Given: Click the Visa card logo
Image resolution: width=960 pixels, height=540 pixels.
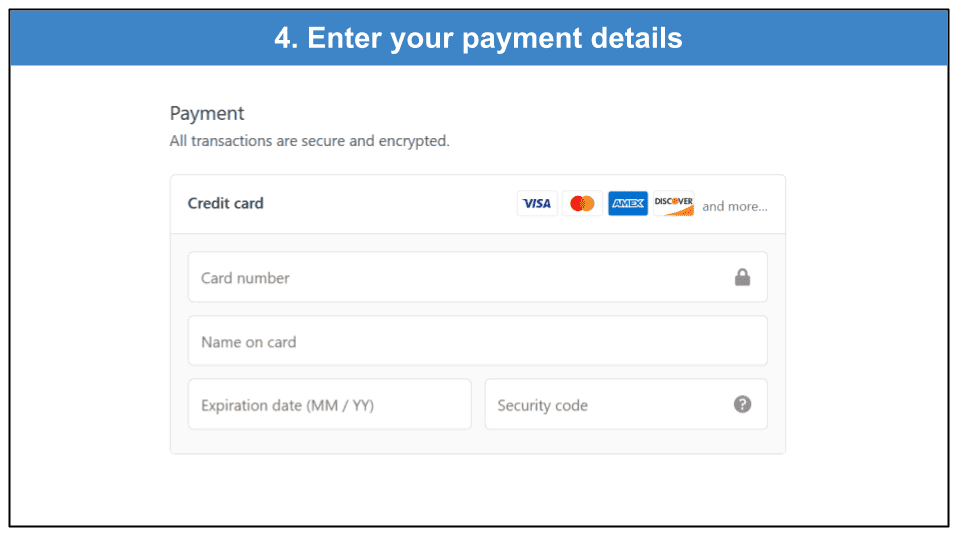Looking at the screenshot, I should (x=537, y=203).
